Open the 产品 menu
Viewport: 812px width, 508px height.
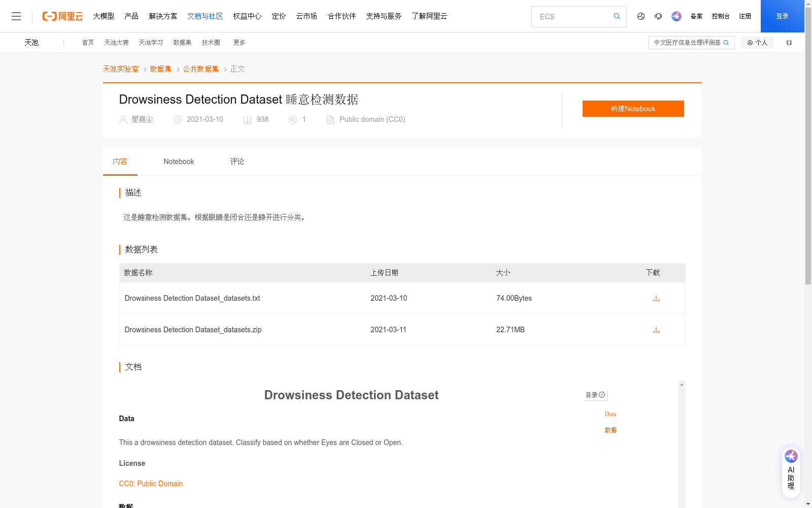click(131, 16)
